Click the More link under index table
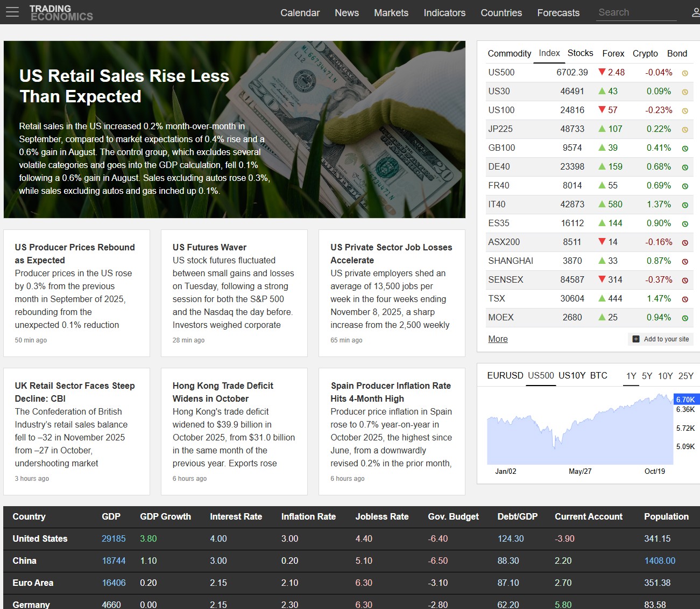700x609 pixels. pyautogui.click(x=498, y=339)
